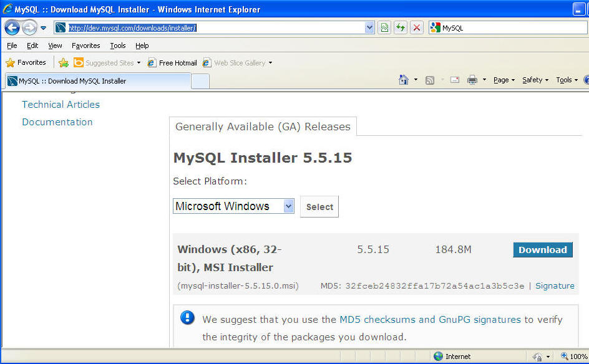Open the Documentation sidebar link
Screen dimensions: 589x364
pyautogui.click(x=57, y=122)
